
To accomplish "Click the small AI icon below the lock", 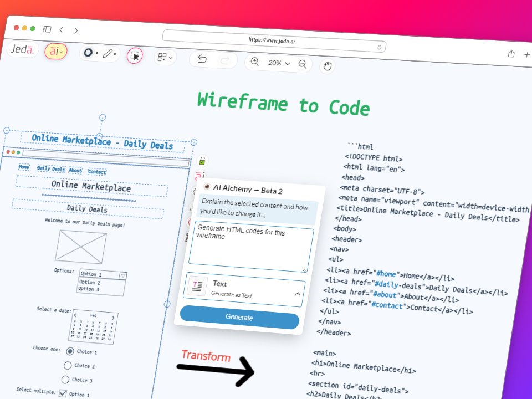I will pos(199,175).
